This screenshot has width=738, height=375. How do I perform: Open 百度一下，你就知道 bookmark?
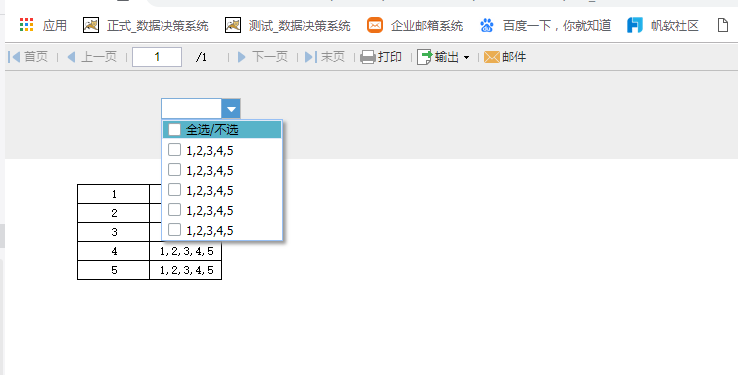coord(545,25)
